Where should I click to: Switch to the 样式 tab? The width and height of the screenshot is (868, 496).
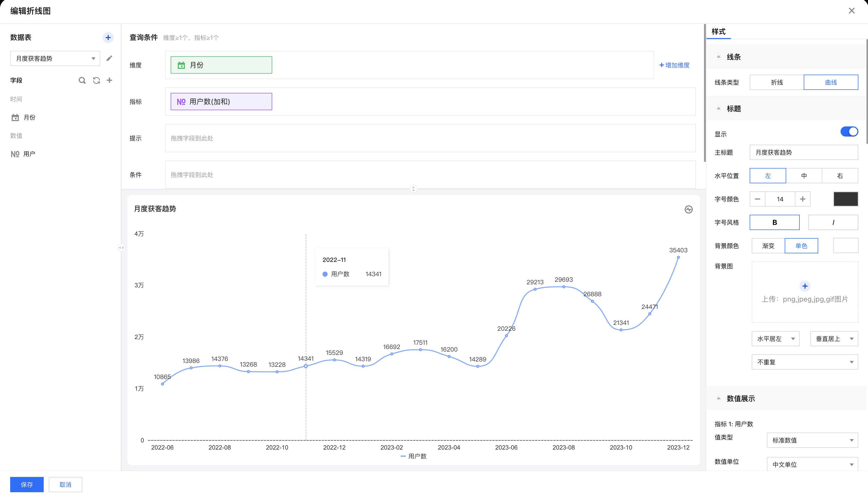point(718,32)
